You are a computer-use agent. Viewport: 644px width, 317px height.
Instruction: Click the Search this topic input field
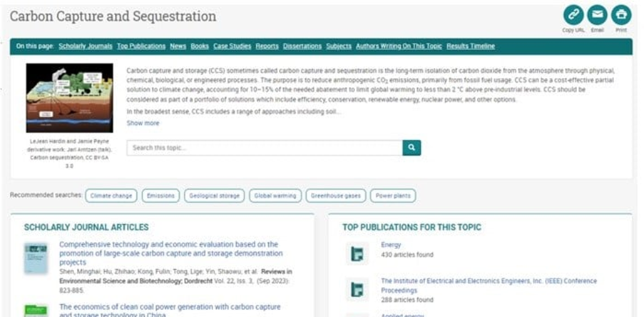point(264,148)
